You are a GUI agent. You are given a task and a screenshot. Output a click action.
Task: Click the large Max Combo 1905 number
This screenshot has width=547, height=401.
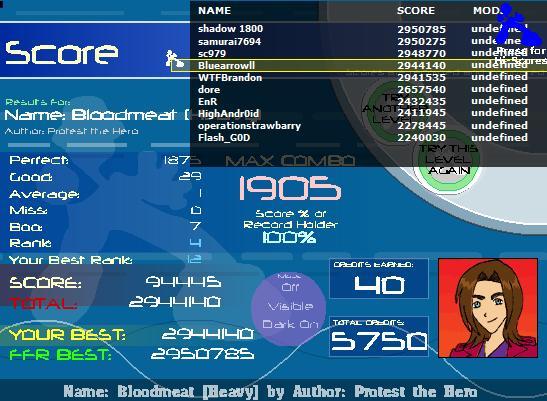pos(290,188)
